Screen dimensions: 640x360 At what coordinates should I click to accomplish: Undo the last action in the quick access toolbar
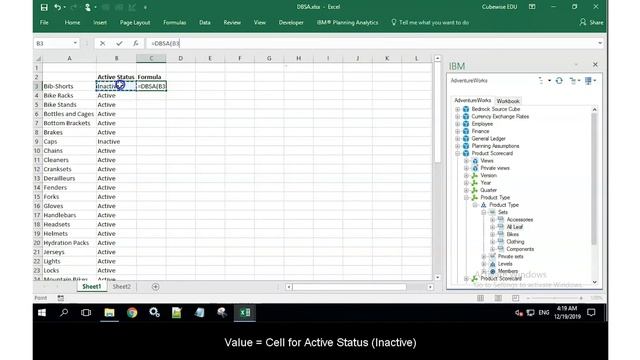[x=58, y=7]
